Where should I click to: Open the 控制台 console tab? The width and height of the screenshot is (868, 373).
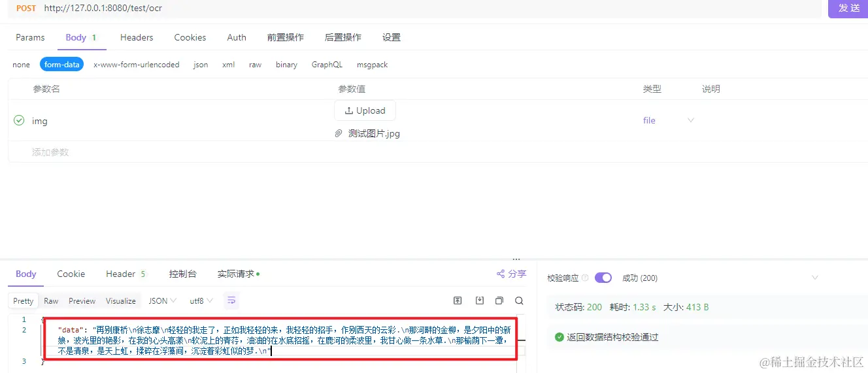(x=182, y=274)
